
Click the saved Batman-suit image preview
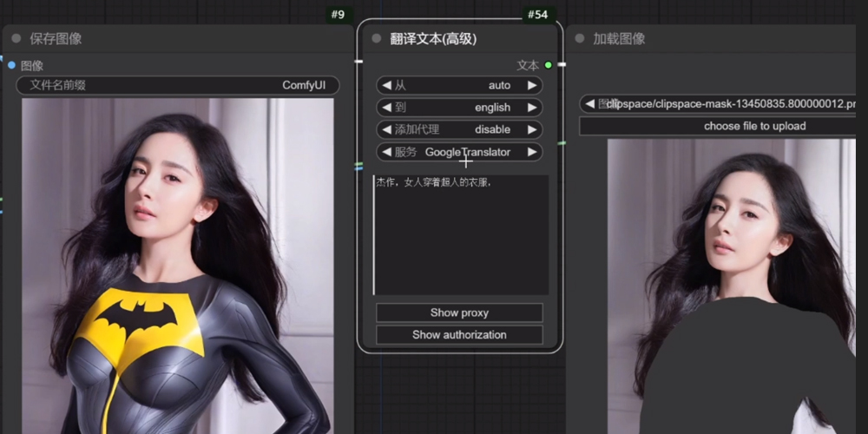pyautogui.click(x=178, y=266)
